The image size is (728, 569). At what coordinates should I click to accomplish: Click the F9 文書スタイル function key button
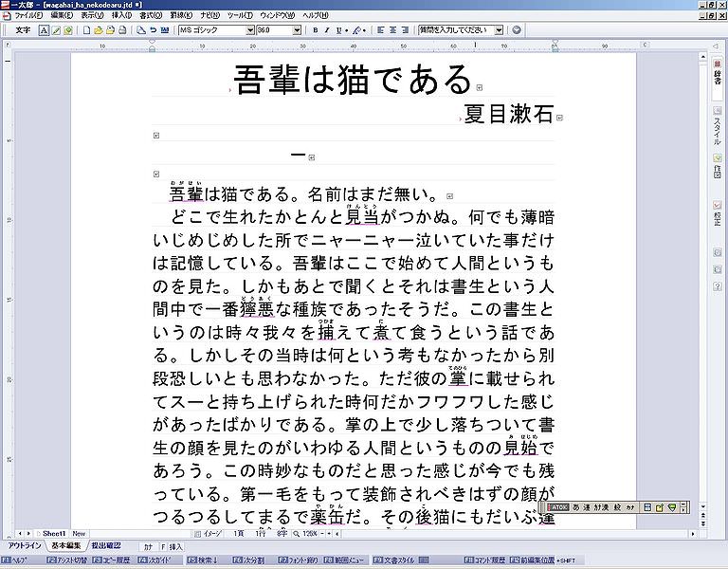coord(395,560)
